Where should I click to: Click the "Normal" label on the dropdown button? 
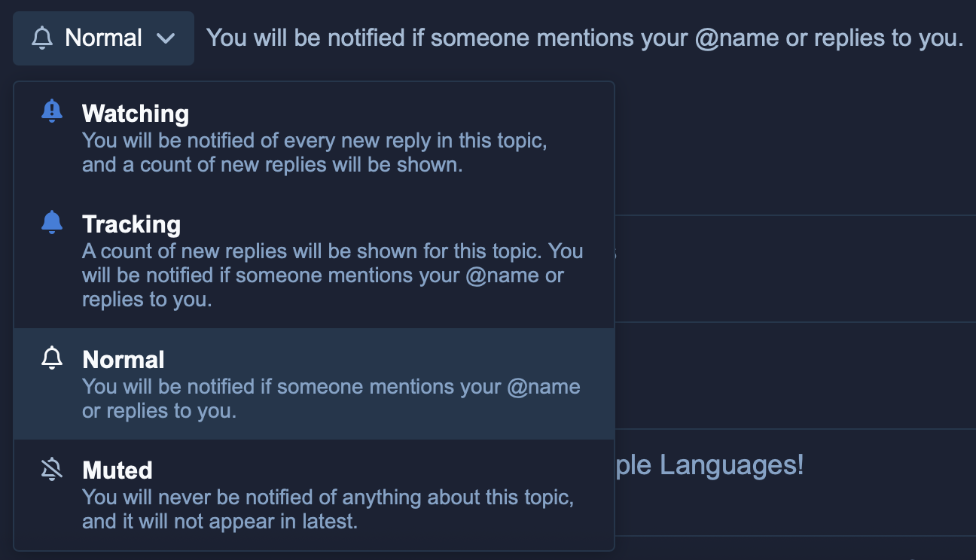pyautogui.click(x=104, y=38)
